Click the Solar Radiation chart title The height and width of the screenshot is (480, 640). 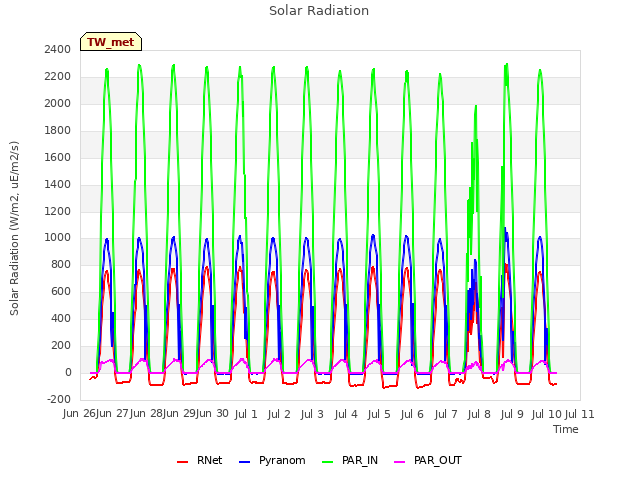(x=319, y=11)
